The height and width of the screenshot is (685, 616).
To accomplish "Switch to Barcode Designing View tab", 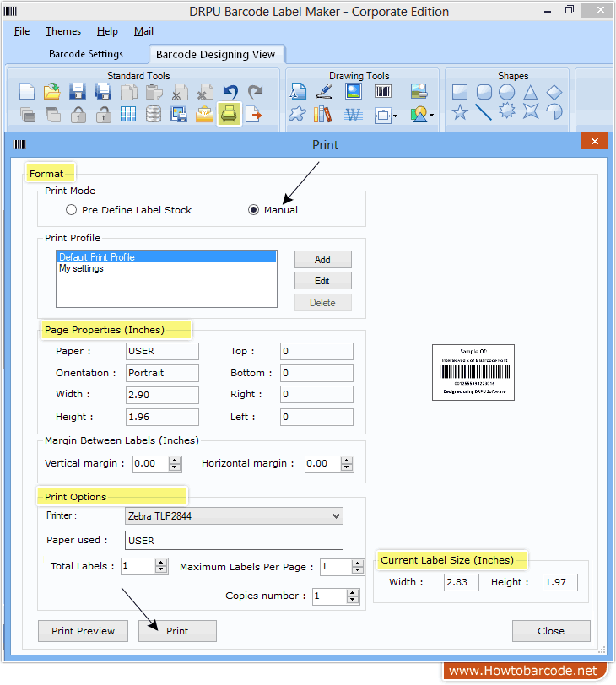I will 216,54.
